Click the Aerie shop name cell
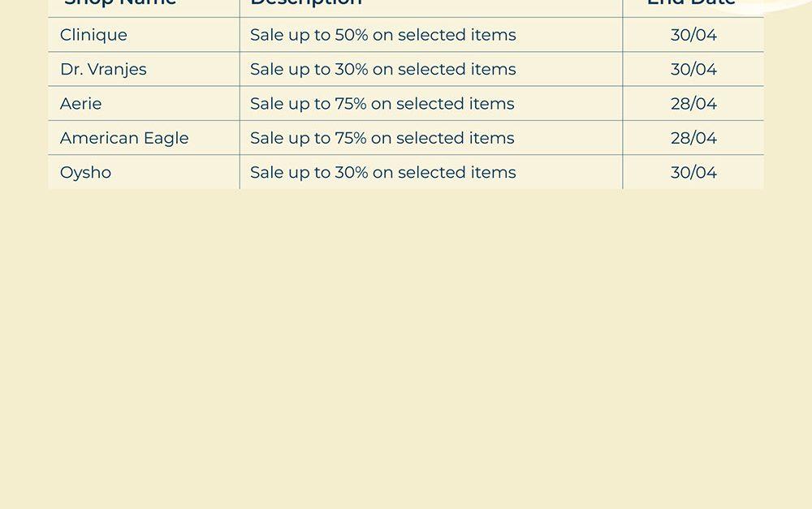 (81, 104)
